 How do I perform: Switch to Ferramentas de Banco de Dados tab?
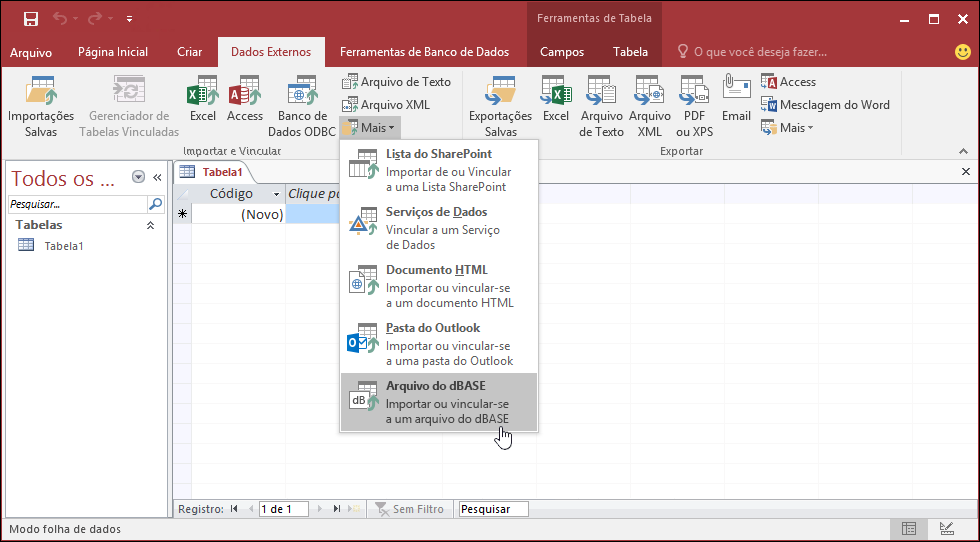coord(424,53)
